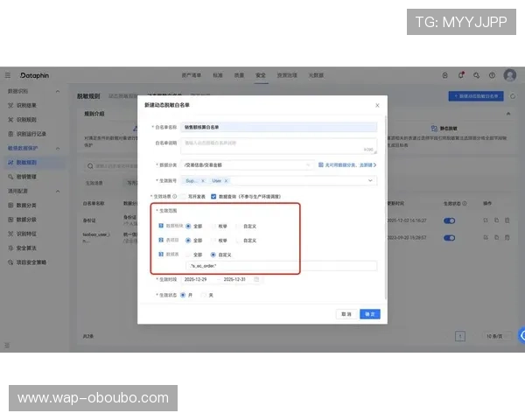Click the info icon beside 生效状态 column header
The image size is (525, 420).
coord(465,203)
